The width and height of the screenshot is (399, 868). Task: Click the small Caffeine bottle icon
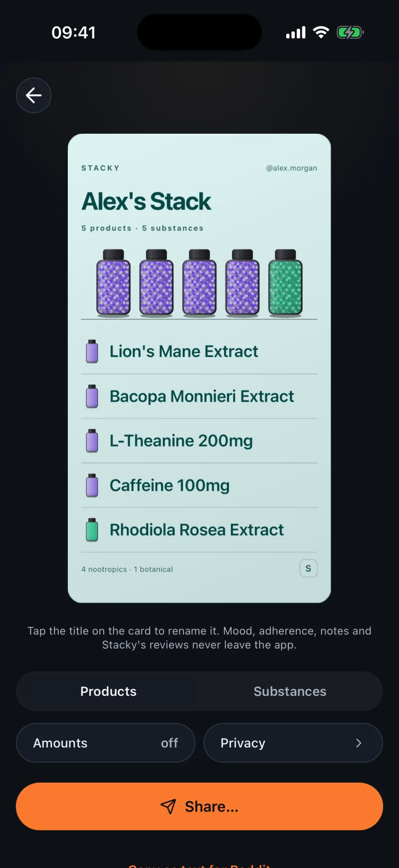point(92,485)
